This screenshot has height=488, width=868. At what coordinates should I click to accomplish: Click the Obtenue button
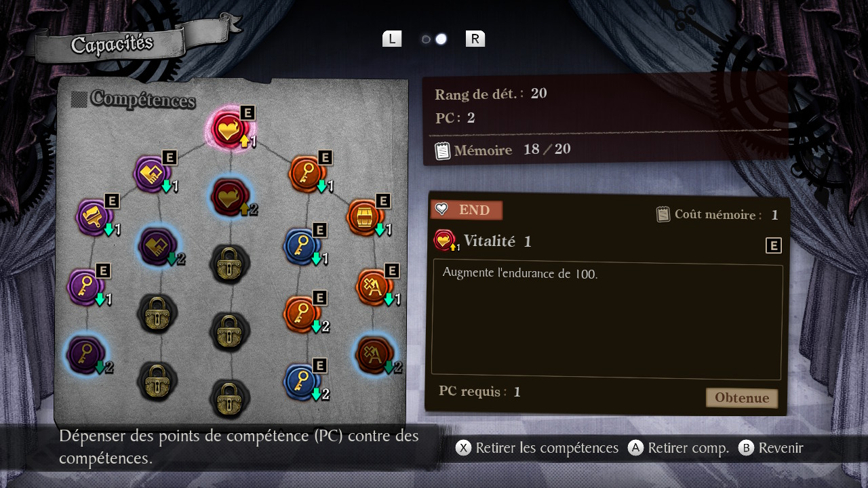pyautogui.click(x=742, y=398)
